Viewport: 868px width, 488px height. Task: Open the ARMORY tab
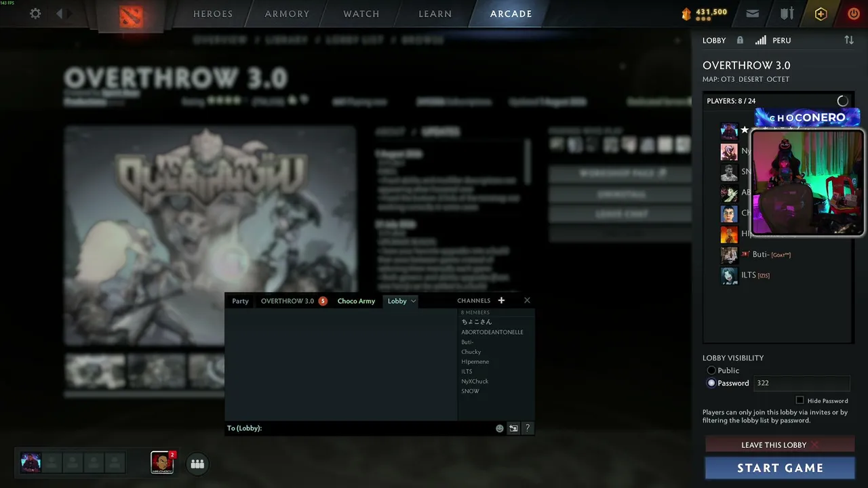pyautogui.click(x=287, y=14)
